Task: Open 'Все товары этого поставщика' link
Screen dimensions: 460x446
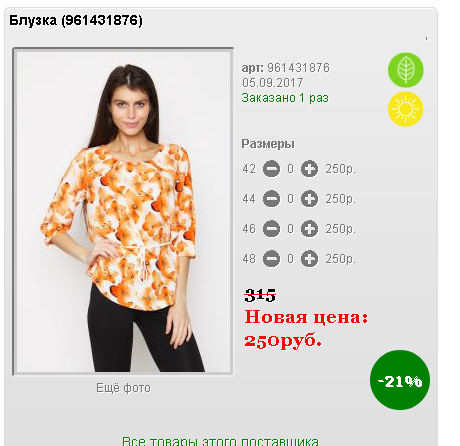Action: coord(220,441)
